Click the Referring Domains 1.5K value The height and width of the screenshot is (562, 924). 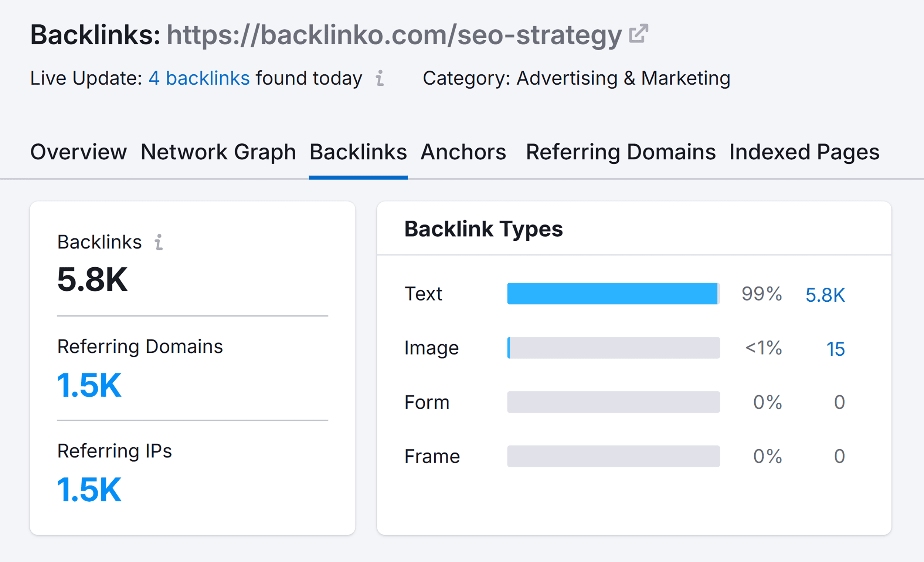point(89,385)
